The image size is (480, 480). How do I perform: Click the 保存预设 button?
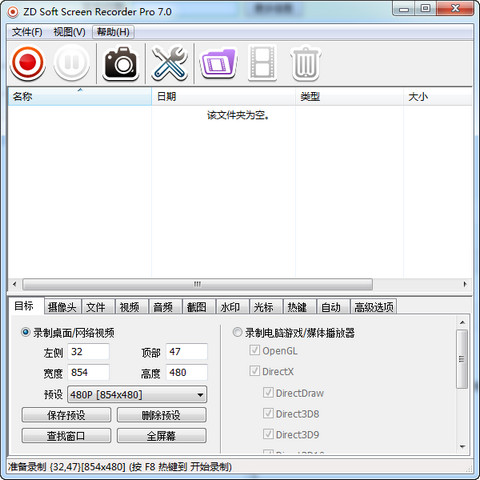pos(66,415)
